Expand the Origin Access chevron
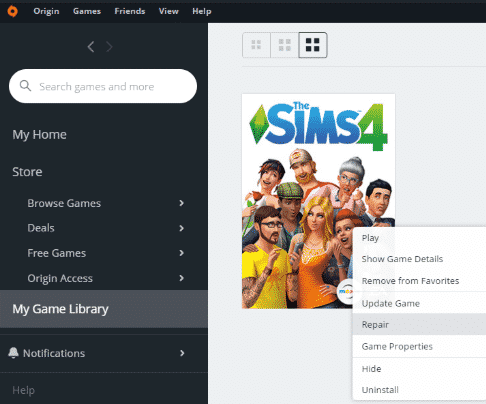 point(181,278)
